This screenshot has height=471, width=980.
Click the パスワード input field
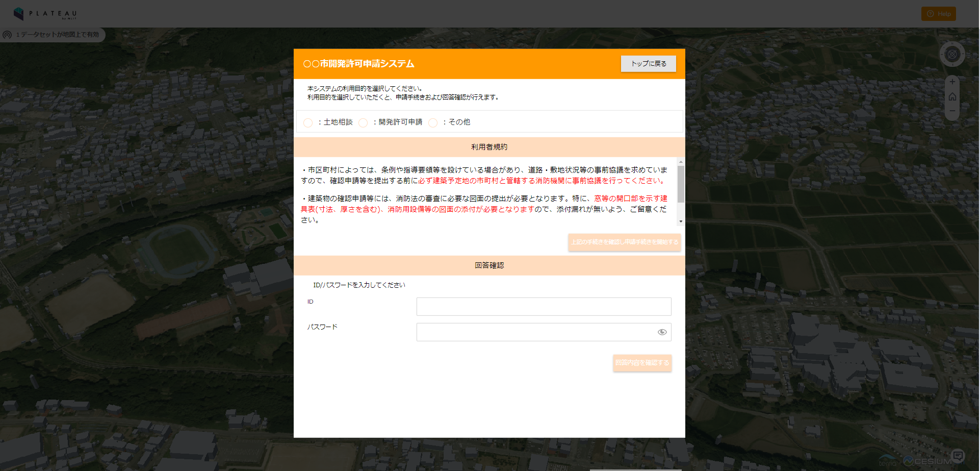(x=535, y=332)
